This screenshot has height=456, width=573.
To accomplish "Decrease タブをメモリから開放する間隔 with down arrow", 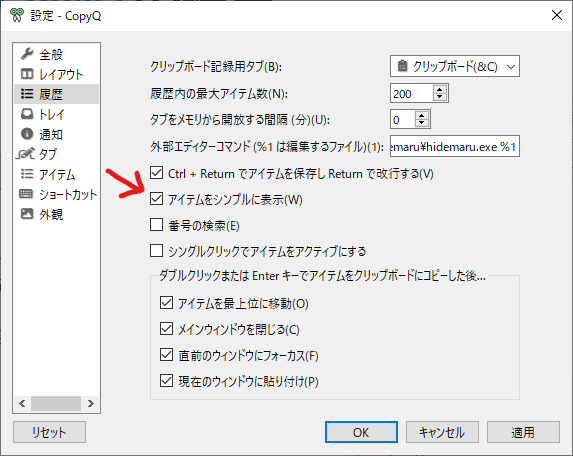I will tap(422, 123).
